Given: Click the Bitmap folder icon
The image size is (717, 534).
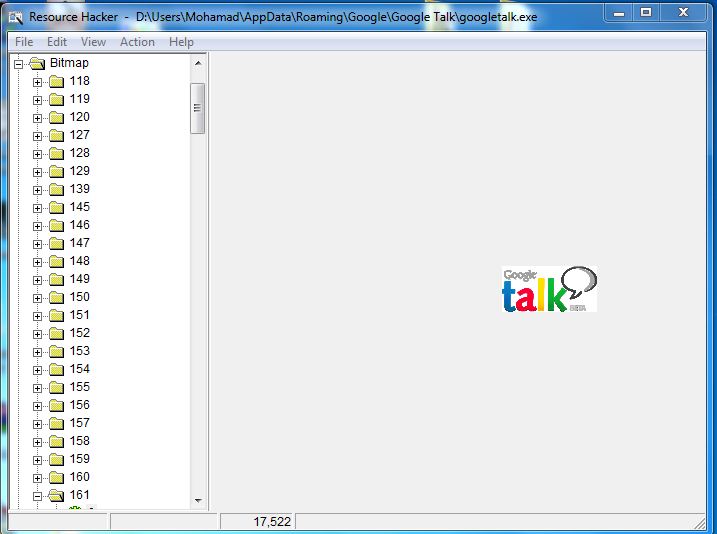Looking at the screenshot, I should [x=37, y=64].
